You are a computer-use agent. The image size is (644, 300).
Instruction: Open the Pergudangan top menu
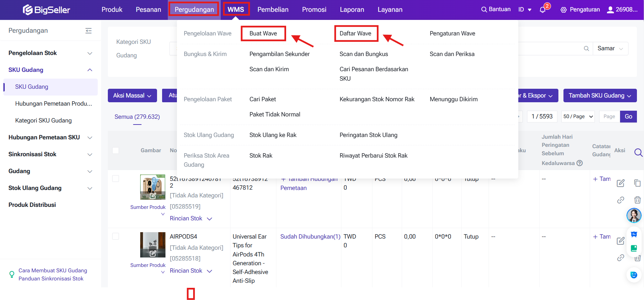(194, 9)
